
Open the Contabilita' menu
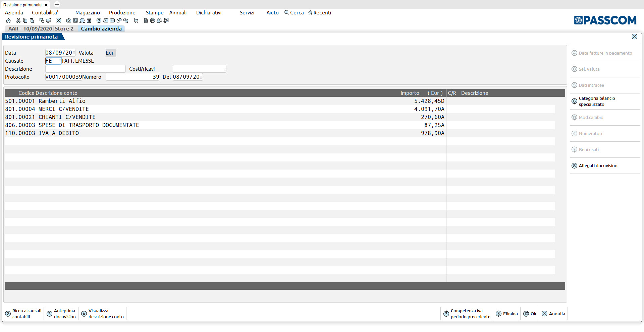(x=45, y=13)
